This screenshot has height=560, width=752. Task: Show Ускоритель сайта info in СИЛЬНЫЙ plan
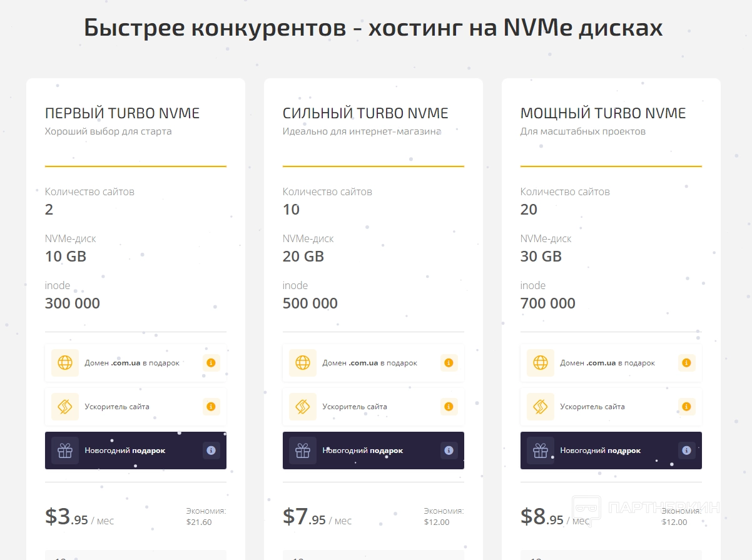tap(449, 407)
